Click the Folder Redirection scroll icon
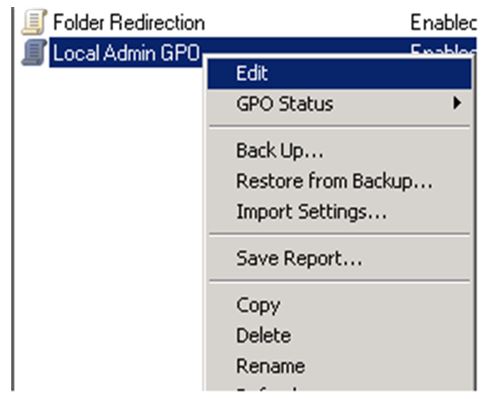 (x=34, y=22)
